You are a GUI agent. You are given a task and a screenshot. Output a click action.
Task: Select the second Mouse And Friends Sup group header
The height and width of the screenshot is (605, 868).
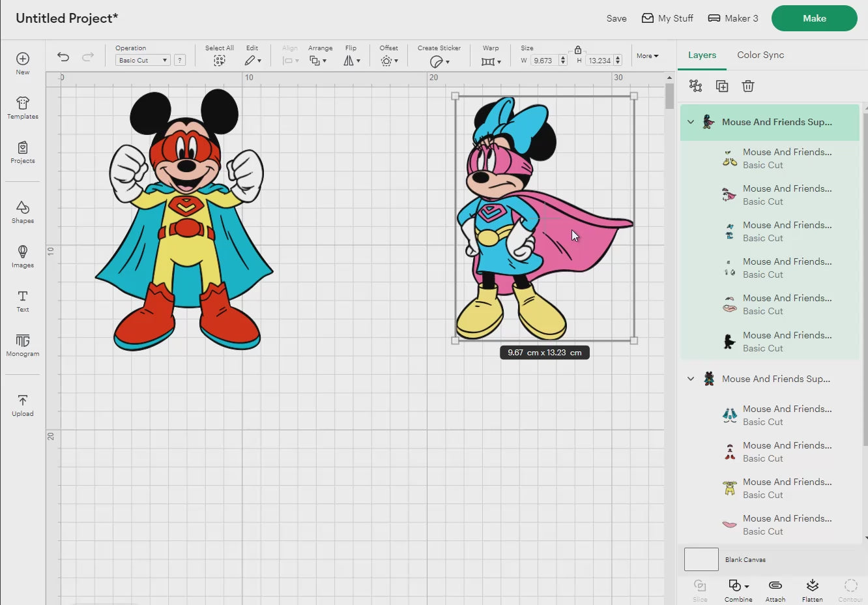[x=770, y=379]
